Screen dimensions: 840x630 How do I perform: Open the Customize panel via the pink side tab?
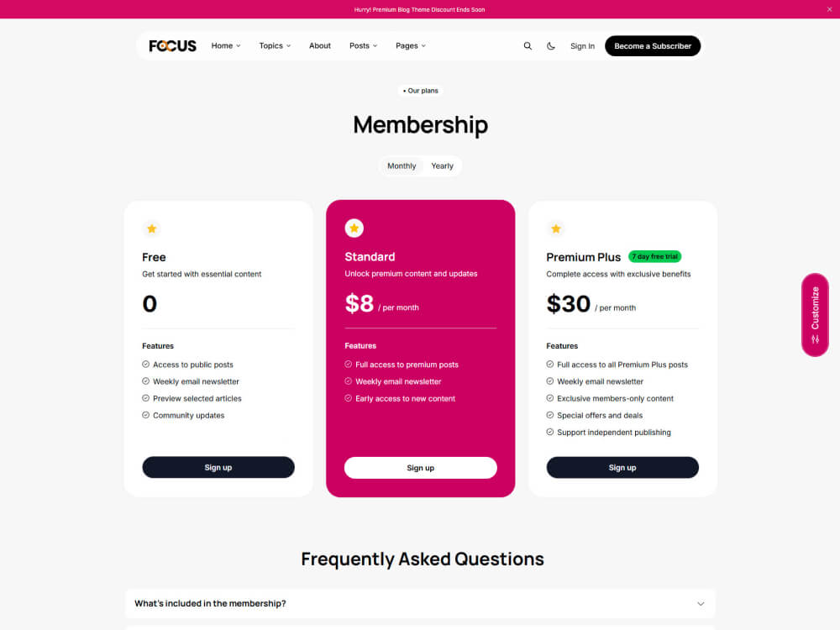(815, 314)
